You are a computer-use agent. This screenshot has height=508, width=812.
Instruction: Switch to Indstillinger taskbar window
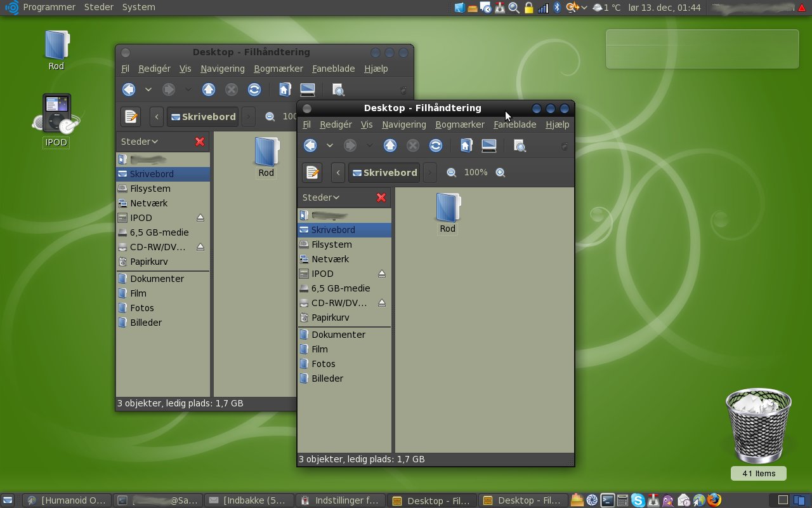(341, 500)
